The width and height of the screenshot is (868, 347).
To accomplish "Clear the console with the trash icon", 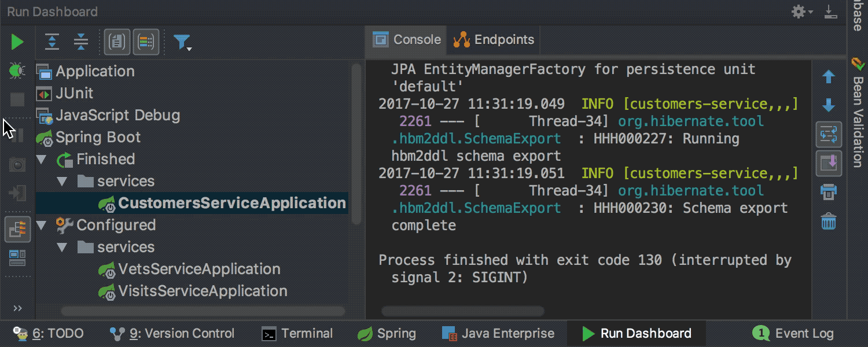I will [x=829, y=221].
